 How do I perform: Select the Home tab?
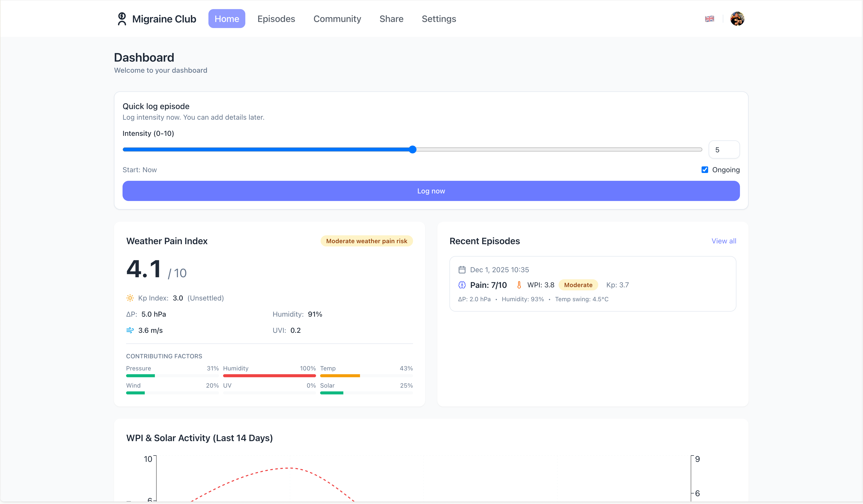point(227,19)
